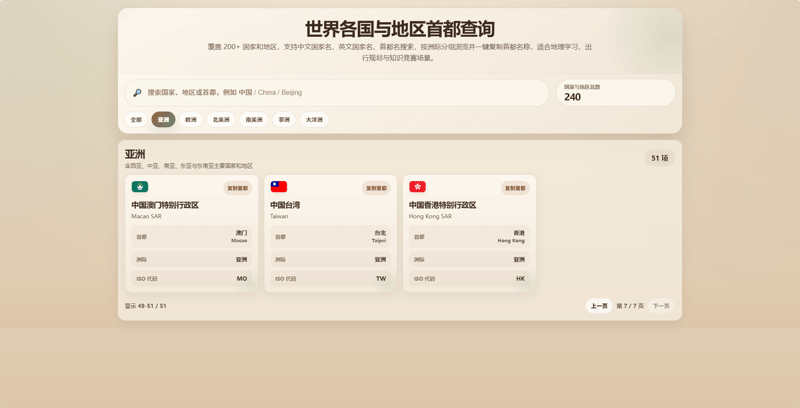800x408 pixels.
Task: Filter by 北美洲 continent
Action: point(221,120)
